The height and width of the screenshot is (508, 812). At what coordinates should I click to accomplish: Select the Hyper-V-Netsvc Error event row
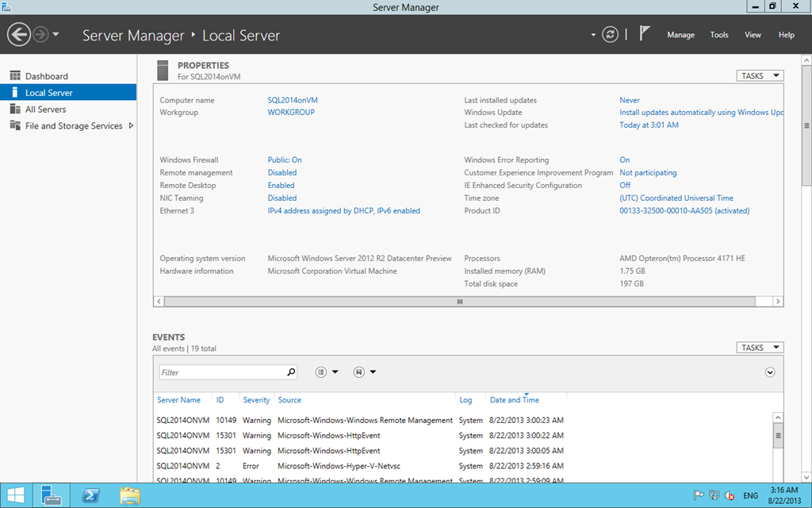(x=360, y=466)
